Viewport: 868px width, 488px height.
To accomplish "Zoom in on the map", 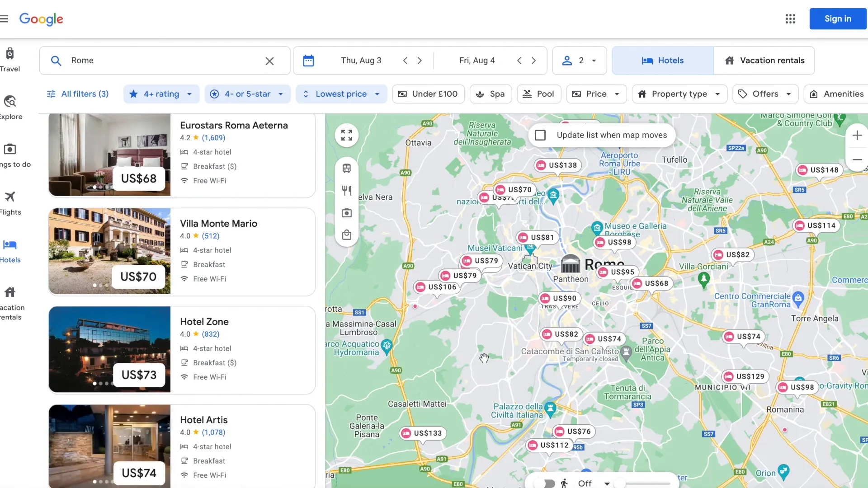I will tap(857, 135).
